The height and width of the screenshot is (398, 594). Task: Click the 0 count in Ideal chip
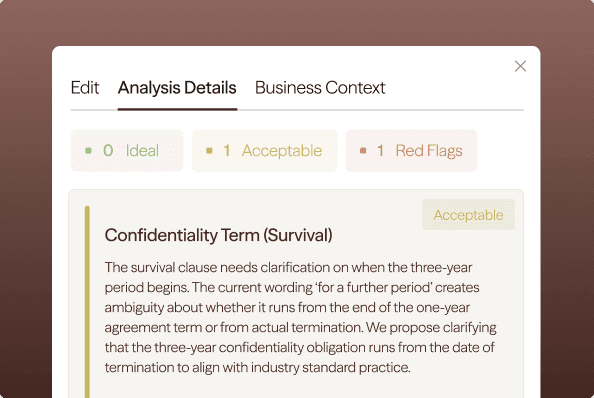108,151
